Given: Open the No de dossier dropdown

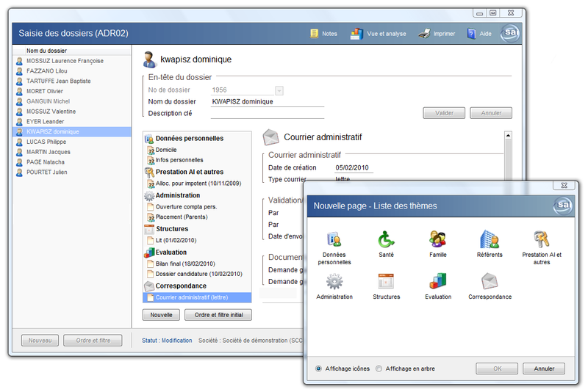Looking at the screenshot, I should pos(279,90).
